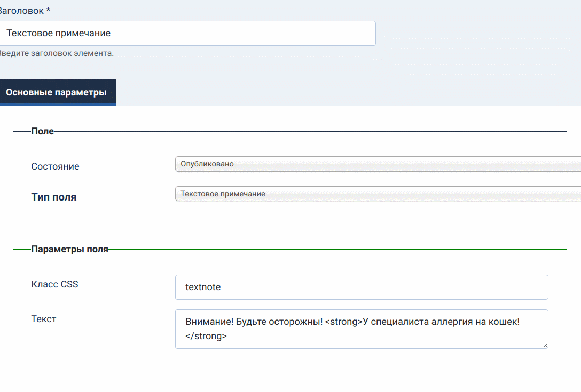Click the closing </strong> tag in textarea
This screenshot has width=581, height=392.
(206, 336)
